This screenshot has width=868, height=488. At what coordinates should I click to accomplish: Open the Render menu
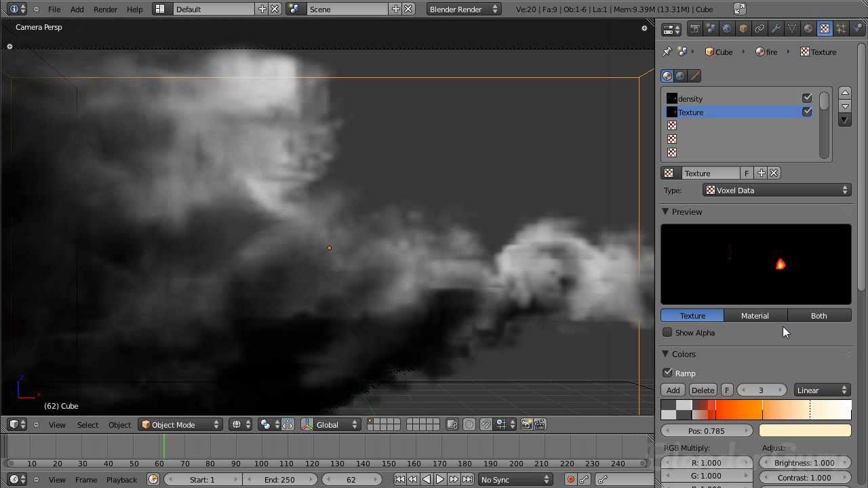point(105,9)
